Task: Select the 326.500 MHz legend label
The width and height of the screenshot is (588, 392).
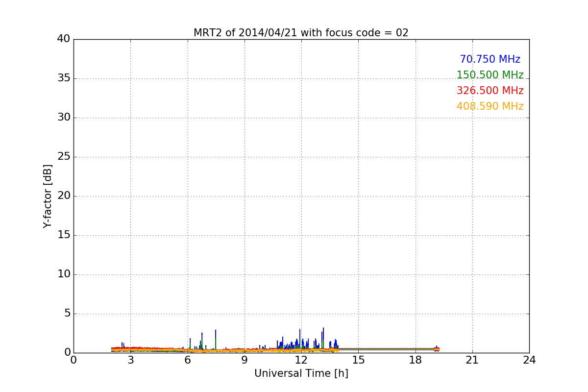Action: tap(490, 91)
